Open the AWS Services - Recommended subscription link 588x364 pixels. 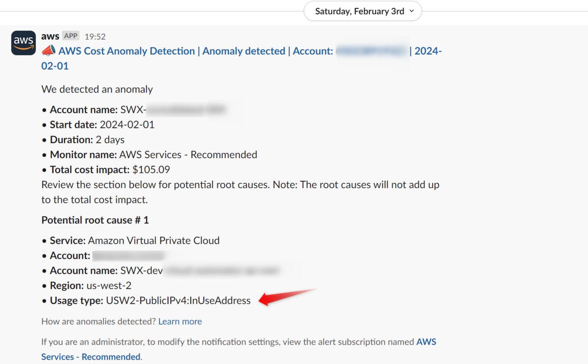point(239,349)
